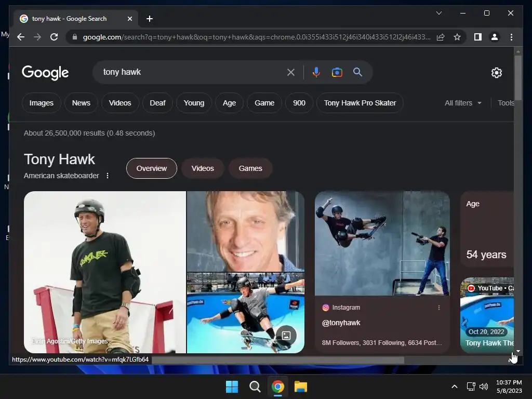Click the Instagram logo icon
This screenshot has height=399, width=532.
pyautogui.click(x=325, y=308)
